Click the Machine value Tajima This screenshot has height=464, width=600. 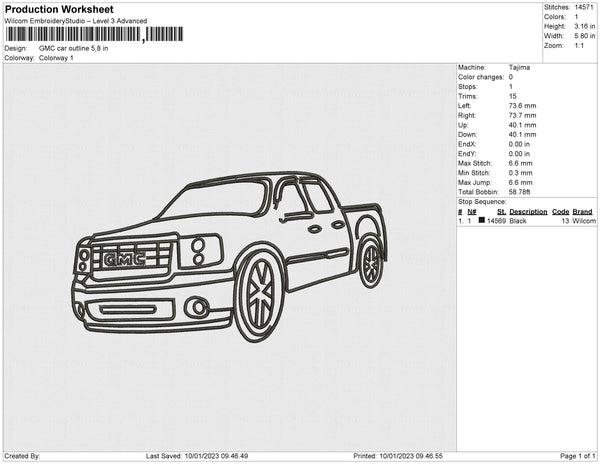520,68
